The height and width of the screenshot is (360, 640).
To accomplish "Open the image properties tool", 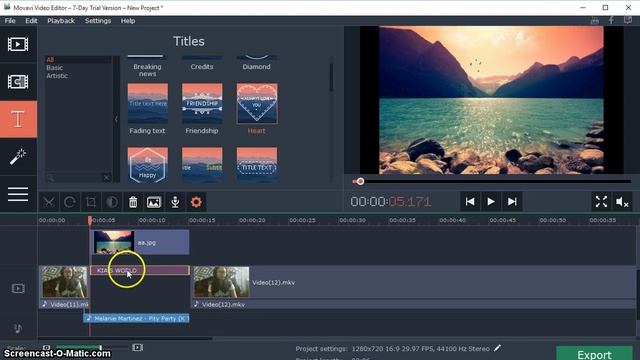I will click(154, 202).
